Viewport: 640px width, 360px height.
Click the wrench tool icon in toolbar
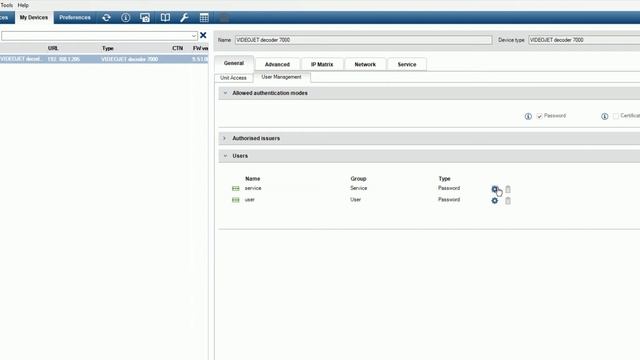point(184,18)
